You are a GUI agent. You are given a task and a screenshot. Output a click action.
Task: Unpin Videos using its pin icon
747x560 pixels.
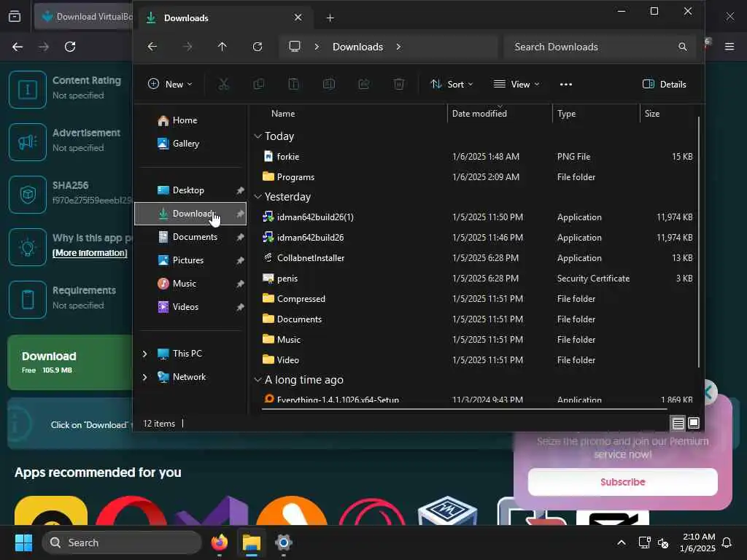click(x=240, y=307)
